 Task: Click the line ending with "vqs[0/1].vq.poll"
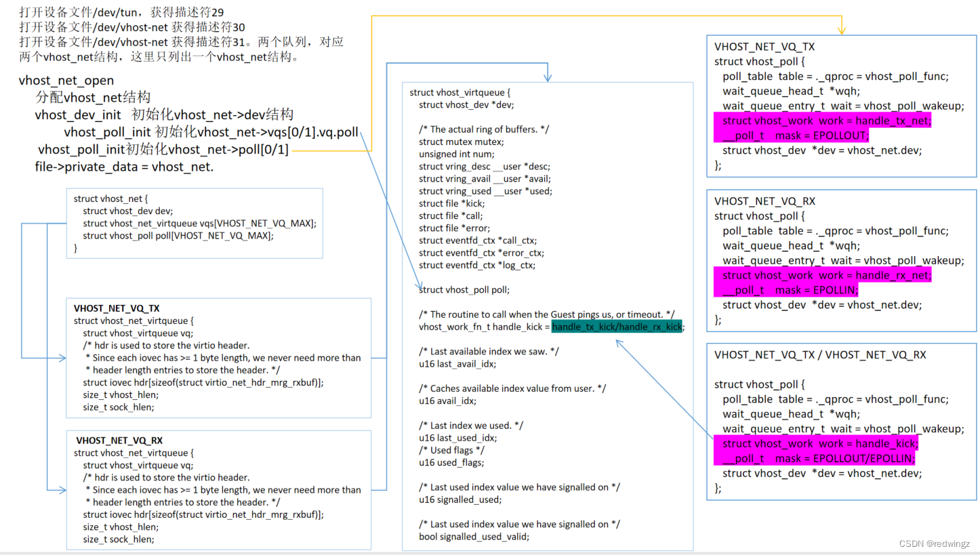click(211, 132)
